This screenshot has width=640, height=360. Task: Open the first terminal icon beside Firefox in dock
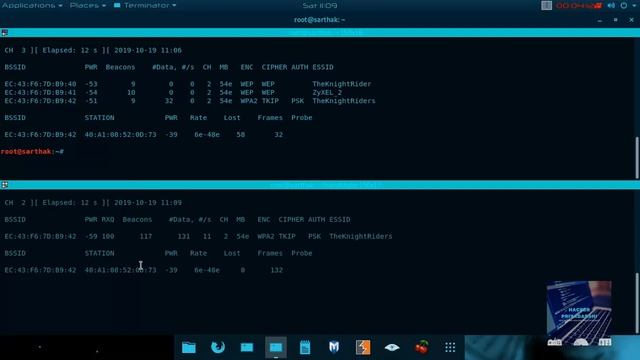247,347
